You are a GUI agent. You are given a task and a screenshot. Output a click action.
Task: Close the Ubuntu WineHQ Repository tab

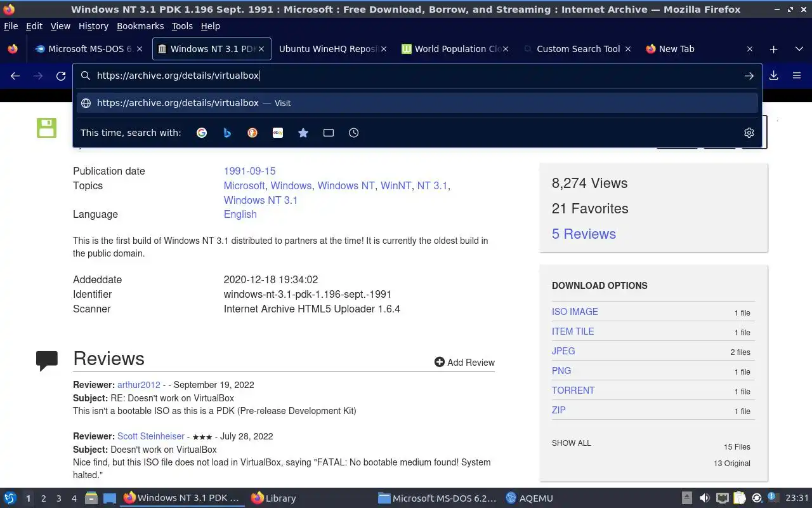point(383,49)
